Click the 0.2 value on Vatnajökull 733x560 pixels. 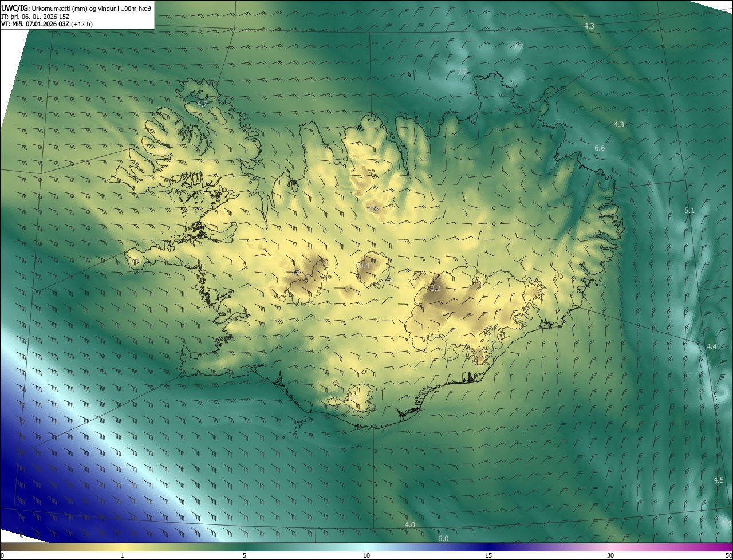coord(435,288)
